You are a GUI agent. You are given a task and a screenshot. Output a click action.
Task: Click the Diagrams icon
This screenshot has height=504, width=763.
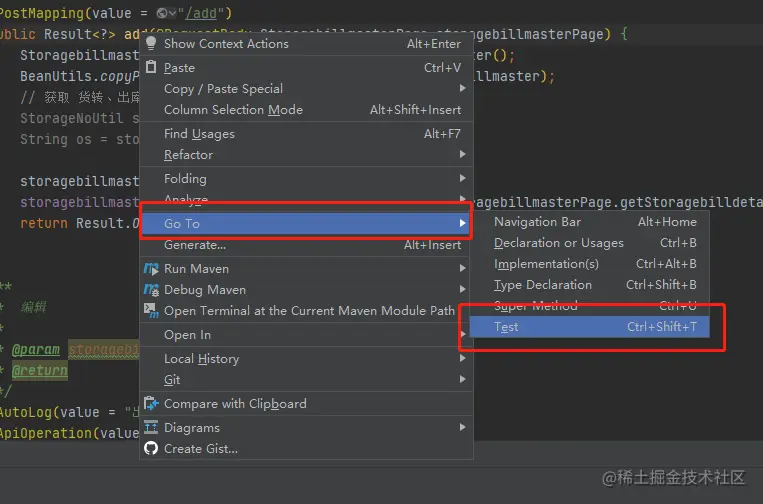pyautogui.click(x=152, y=428)
